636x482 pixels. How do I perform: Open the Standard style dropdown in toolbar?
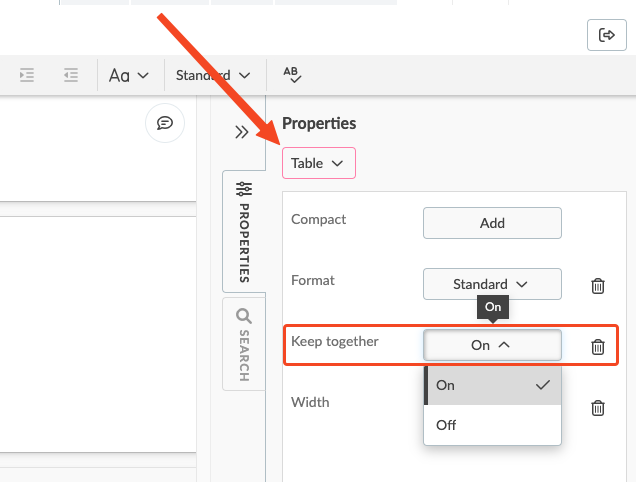pyautogui.click(x=213, y=75)
